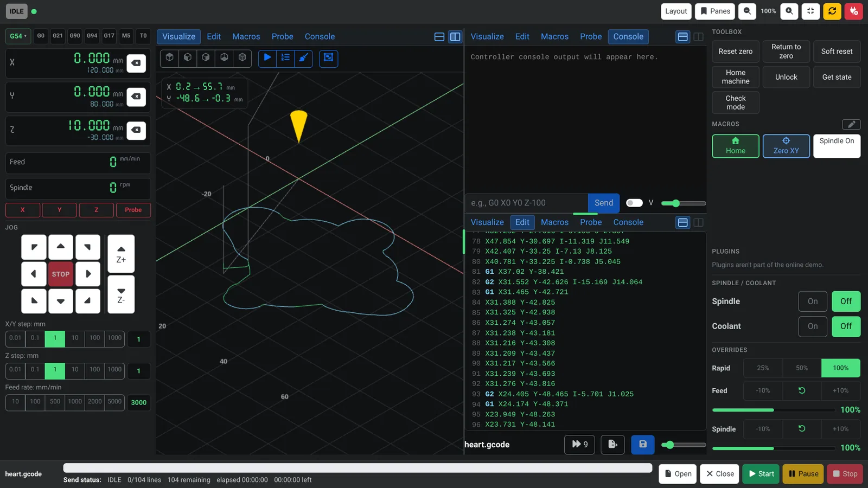This screenshot has width=868, height=488.
Task: Zero the X axis with its clear icon
Action: pos(136,63)
